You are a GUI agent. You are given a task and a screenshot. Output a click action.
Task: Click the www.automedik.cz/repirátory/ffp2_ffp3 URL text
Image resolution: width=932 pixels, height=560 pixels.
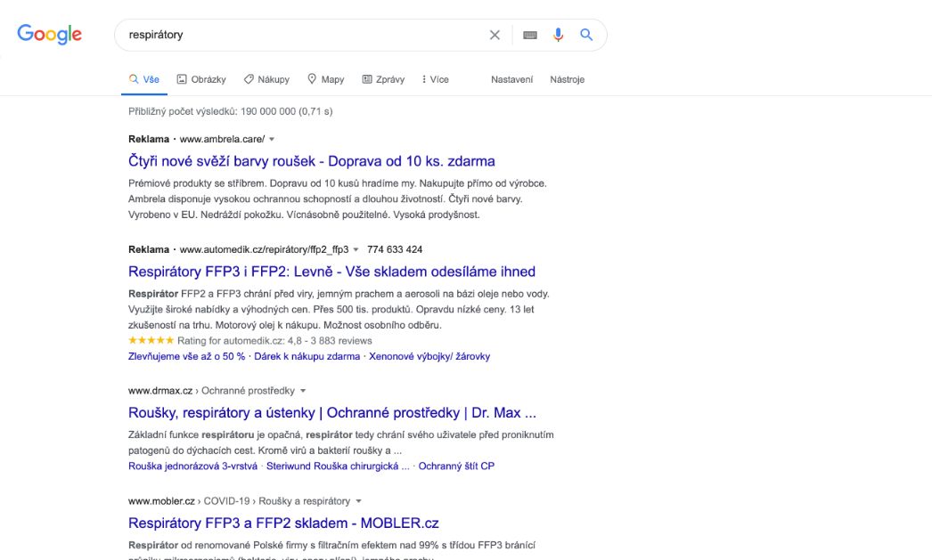click(264, 249)
